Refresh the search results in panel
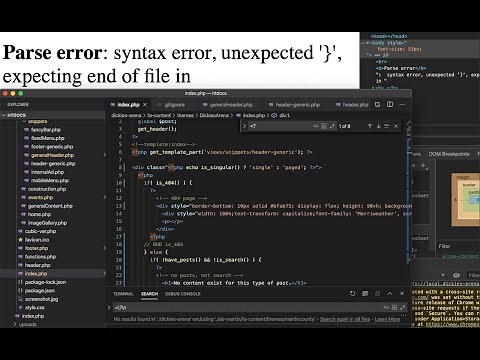480x360 pixels. coord(352,294)
